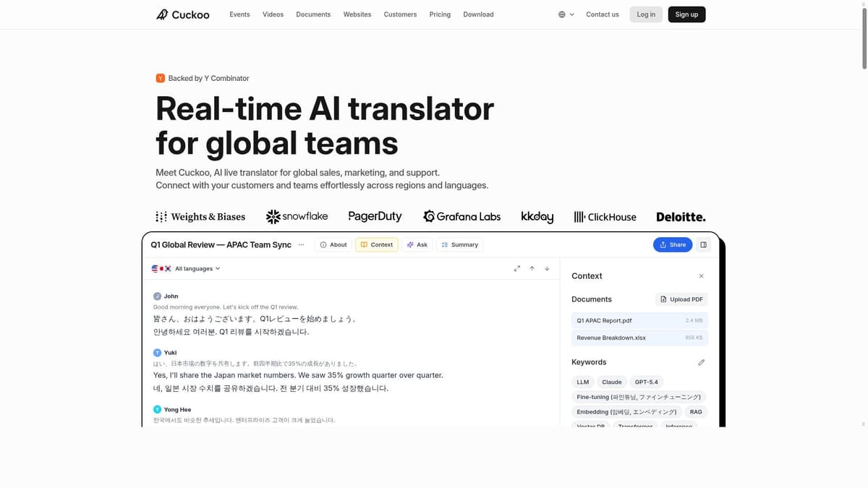
Task: Click John's speaker avatar
Action: [x=157, y=296]
